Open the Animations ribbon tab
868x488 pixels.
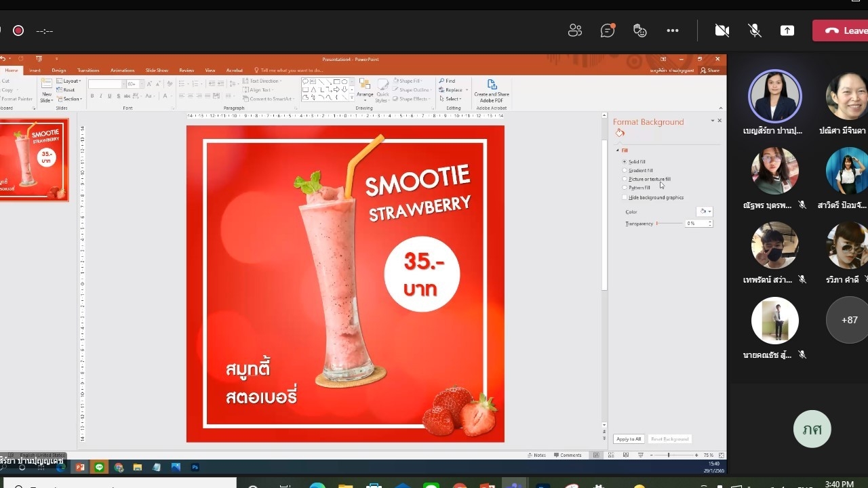pyautogui.click(x=123, y=70)
